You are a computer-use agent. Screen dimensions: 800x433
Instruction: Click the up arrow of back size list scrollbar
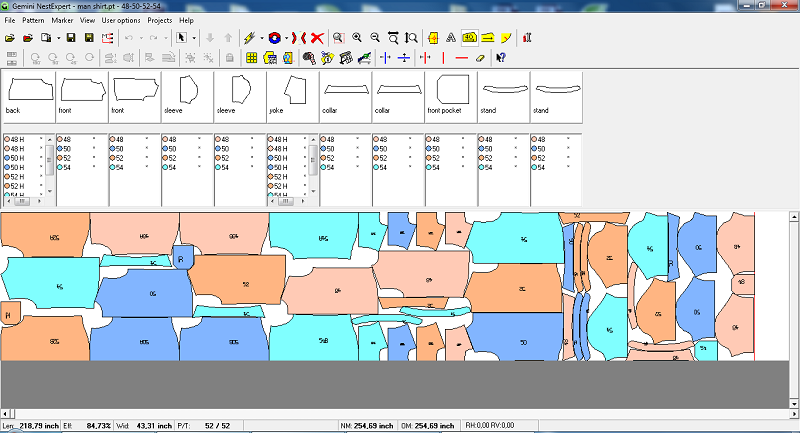[49, 139]
